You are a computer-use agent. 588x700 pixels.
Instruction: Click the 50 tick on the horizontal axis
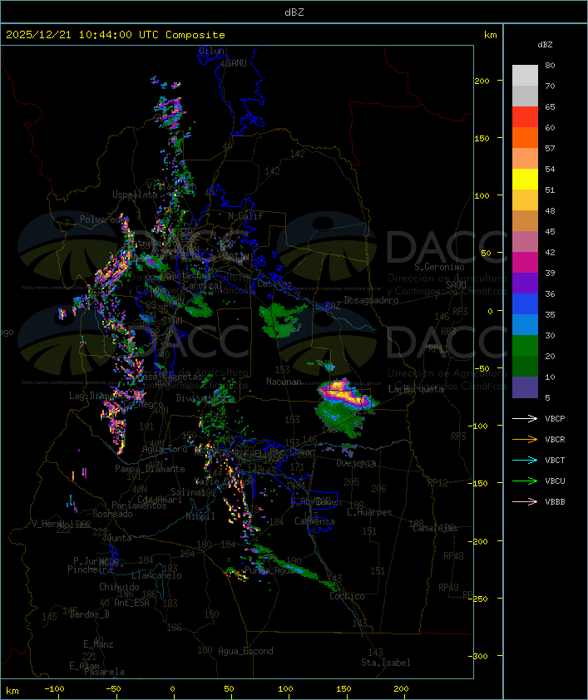point(229,689)
